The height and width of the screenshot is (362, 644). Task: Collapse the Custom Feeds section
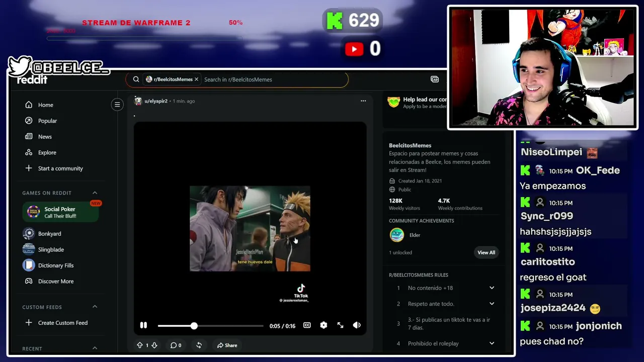coord(95,307)
